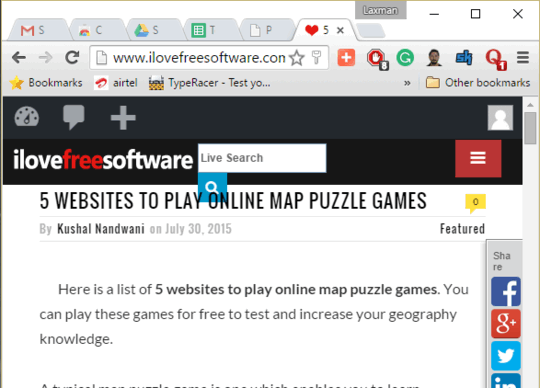Open the comments speech bubble icon
The image size is (540, 388).
[74, 117]
